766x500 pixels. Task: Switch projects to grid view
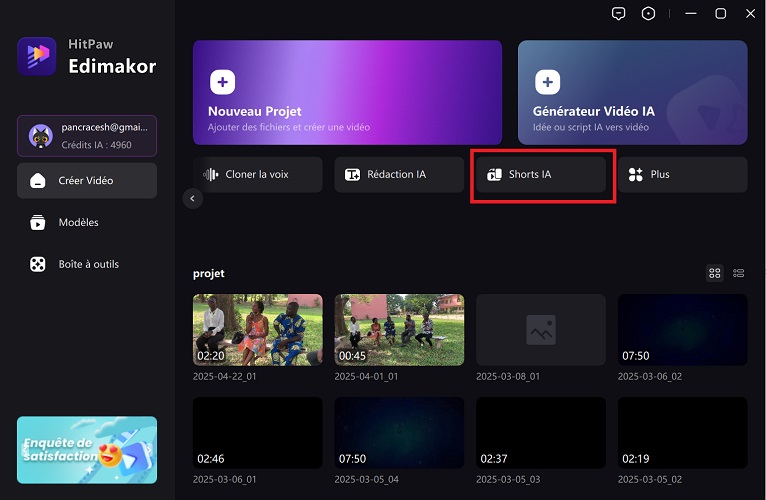click(714, 272)
